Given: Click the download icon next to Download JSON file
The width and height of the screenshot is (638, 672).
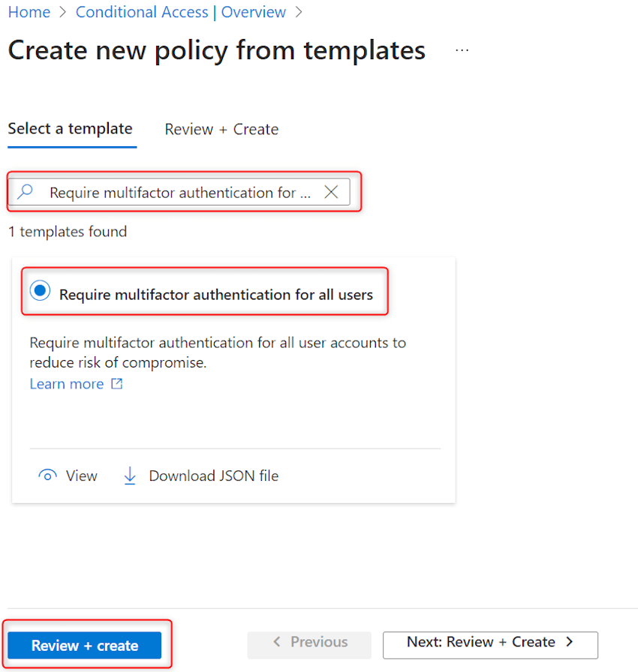Looking at the screenshot, I should click(130, 475).
